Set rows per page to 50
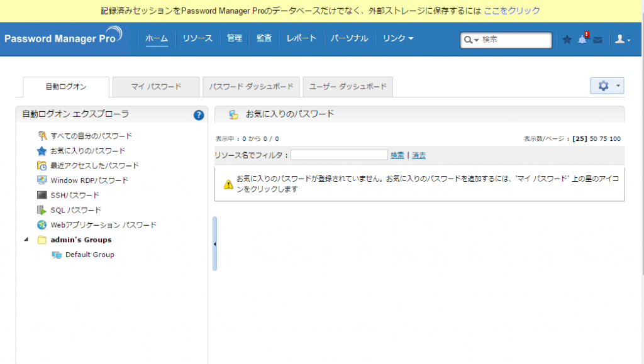 click(593, 139)
